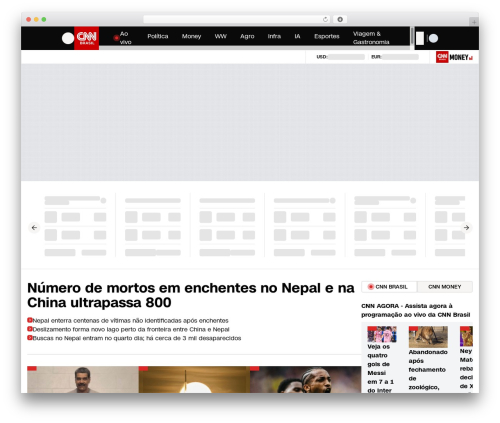Open the hanging lamp news photo
This screenshot has width=500, height=423.
194,380
